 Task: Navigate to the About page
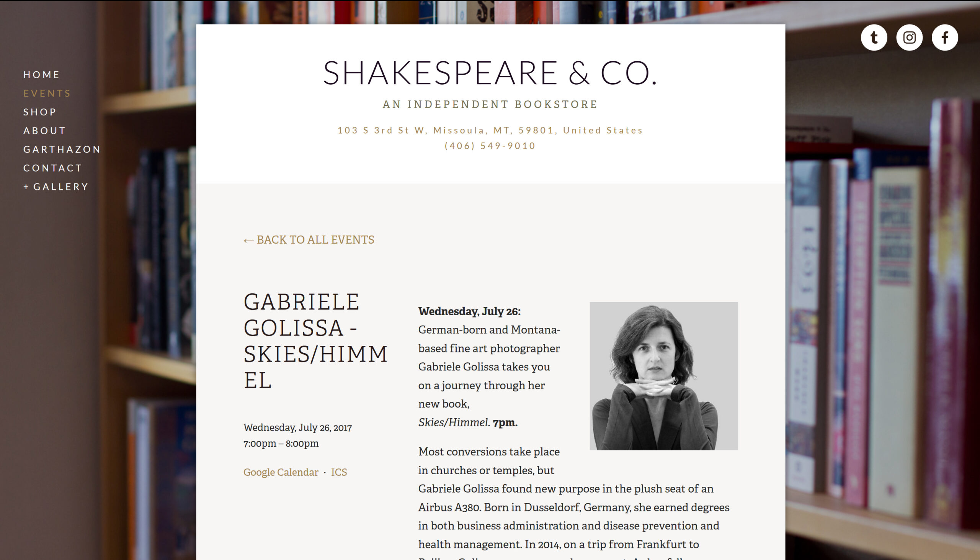tap(44, 131)
